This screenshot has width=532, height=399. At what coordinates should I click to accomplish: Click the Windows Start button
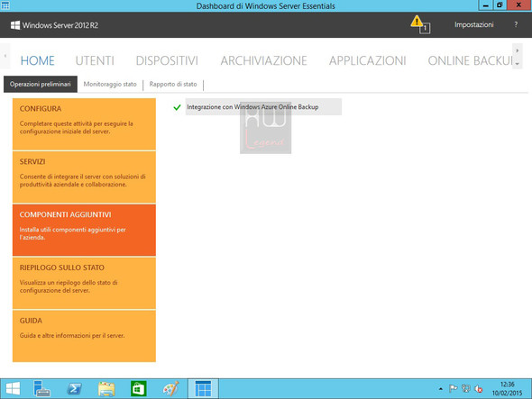coord(13,388)
